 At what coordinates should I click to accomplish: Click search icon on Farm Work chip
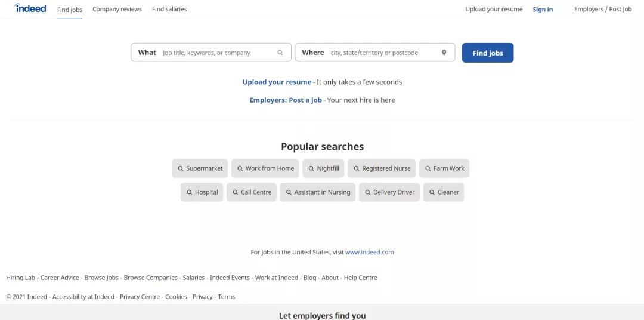tap(428, 169)
